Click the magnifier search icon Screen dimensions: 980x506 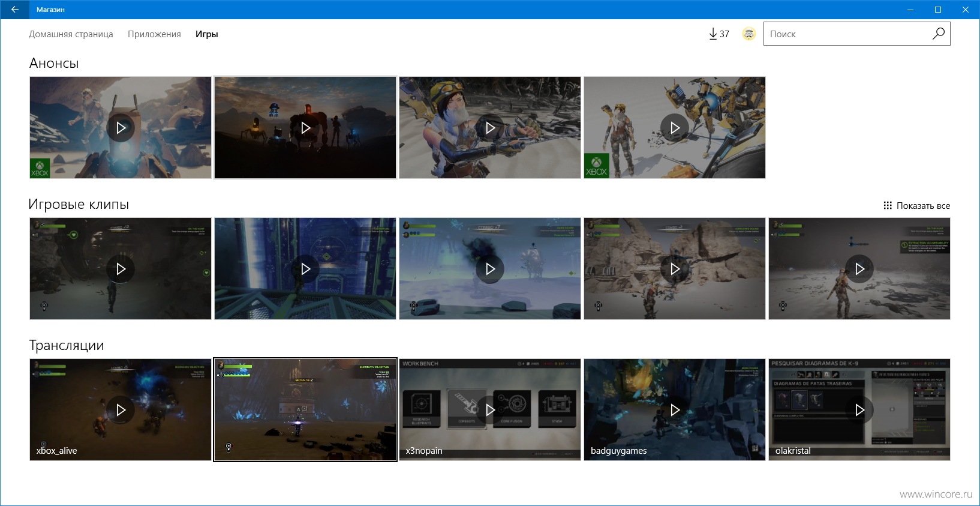click(x=939, y=34)
